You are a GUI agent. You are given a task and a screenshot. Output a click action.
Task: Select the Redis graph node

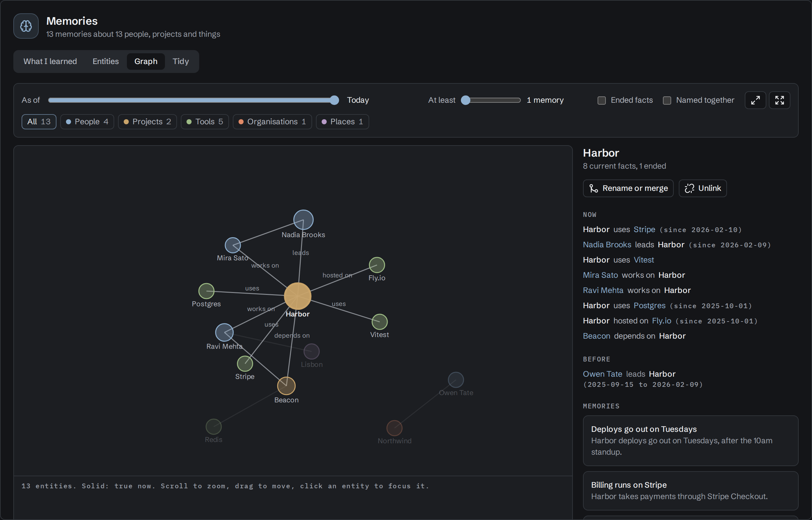214,426
